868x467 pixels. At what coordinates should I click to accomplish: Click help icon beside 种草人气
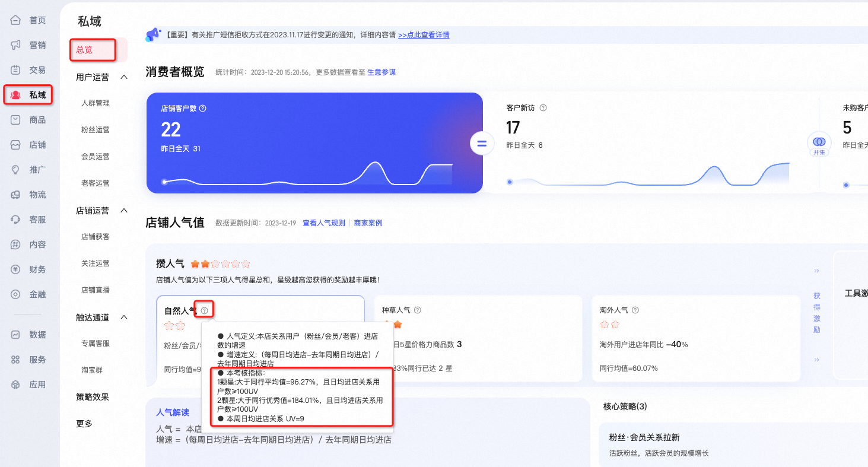[418, 310]
